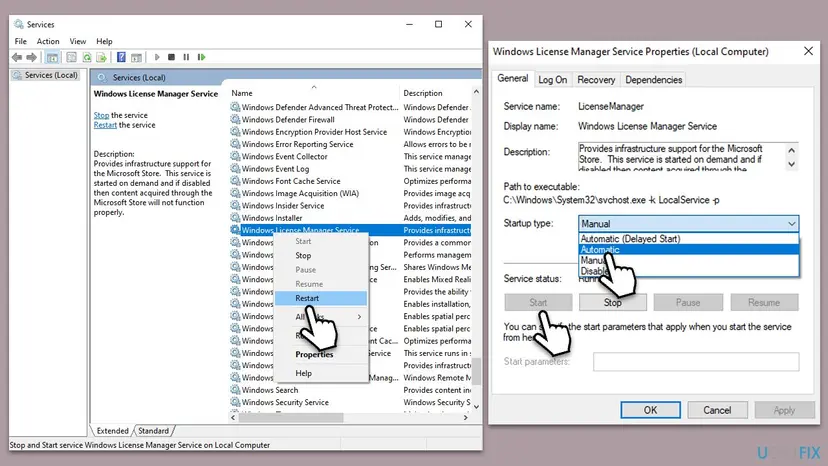The height and width of the screenshot is (466, 828).
Task: Click gear icon of Windows Event Log row
Action: pyautogui.click(x=235, y=169)
